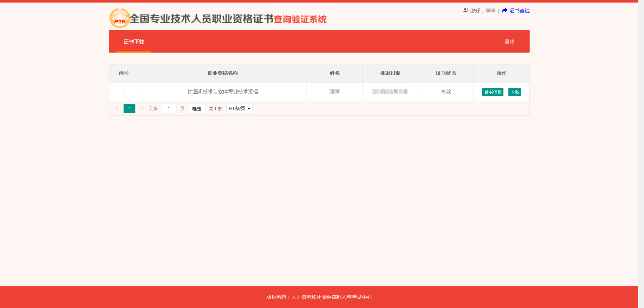The image size is (644, 308).
Task: Click 退出 to log out
Action: [509, 42]
